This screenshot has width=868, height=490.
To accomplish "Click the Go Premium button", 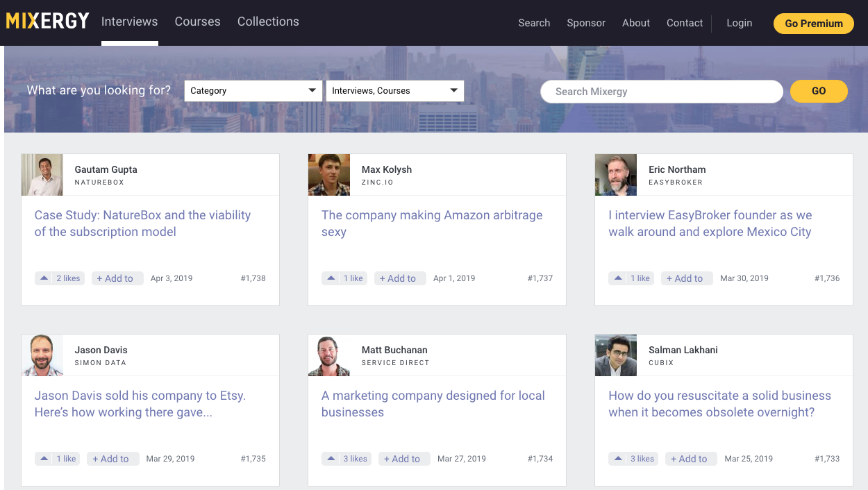I will coord(814,24).
